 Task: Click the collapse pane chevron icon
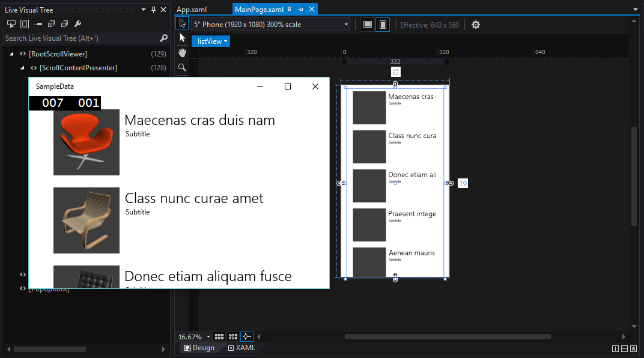(x=633, y=348)
